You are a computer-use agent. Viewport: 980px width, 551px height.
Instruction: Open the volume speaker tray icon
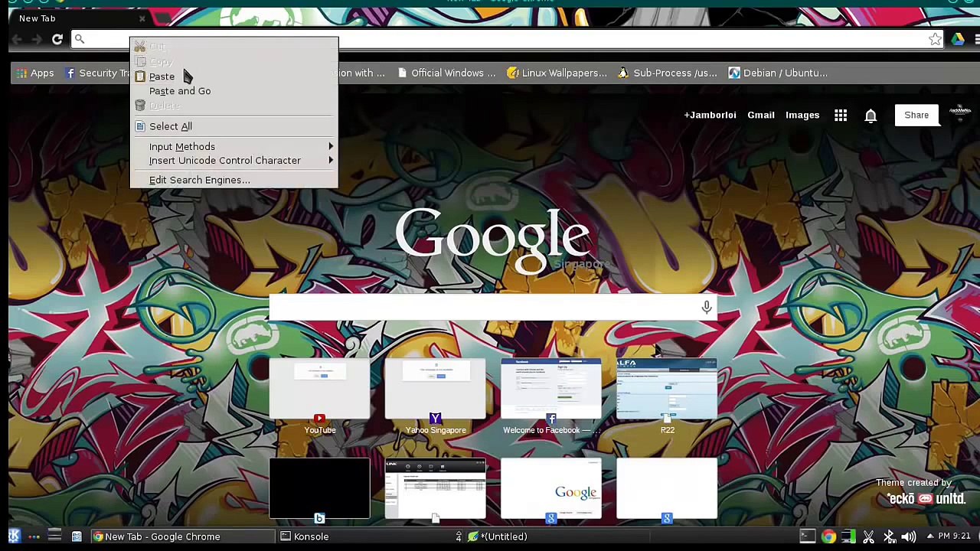click(x=909, y=536)
